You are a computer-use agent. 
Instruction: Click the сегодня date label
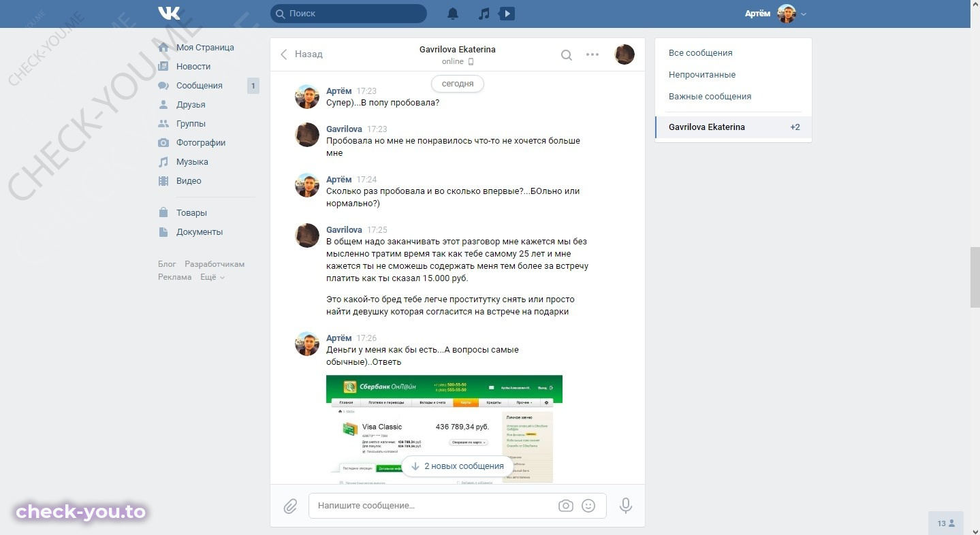(x=458, y=84)
